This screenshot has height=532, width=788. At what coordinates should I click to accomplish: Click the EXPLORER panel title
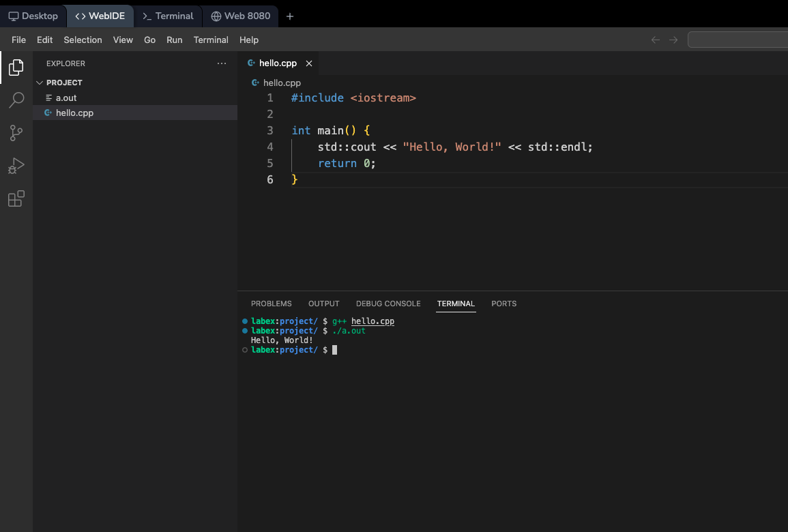65,63
